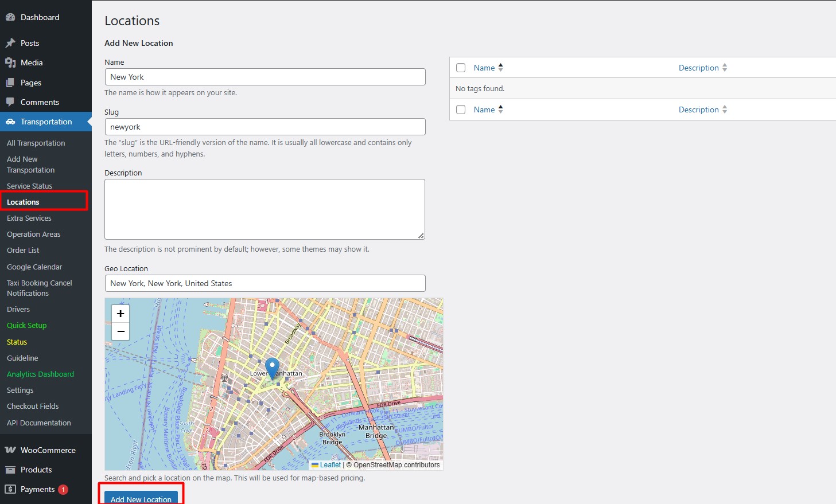Zoom in on the map
Image resolution: width=836 pixels, height=504 pixels.
pos(120,314)
